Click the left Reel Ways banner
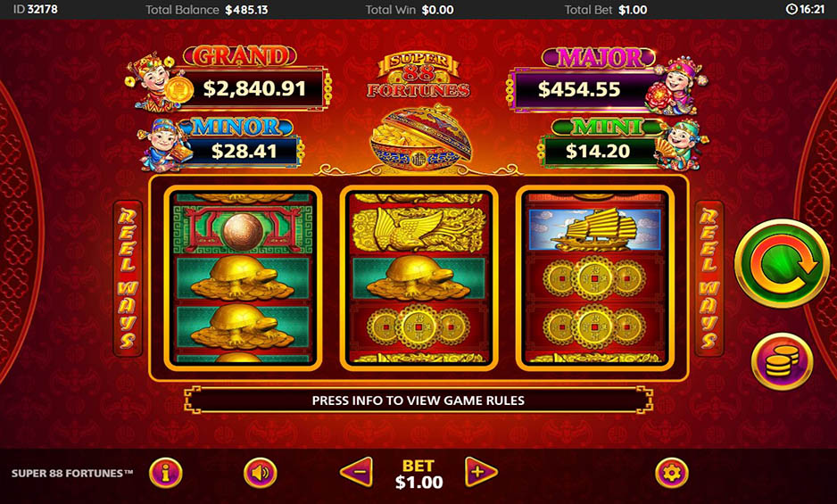 point(128,278)
